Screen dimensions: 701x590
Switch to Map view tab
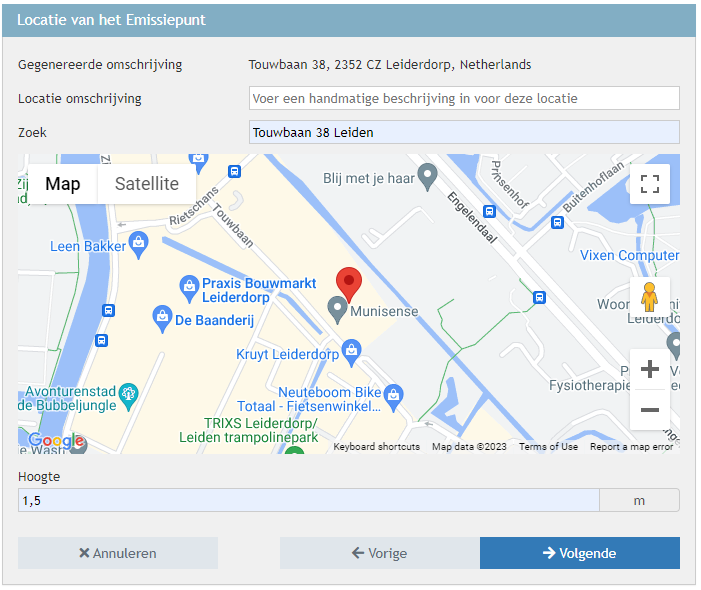63,184
